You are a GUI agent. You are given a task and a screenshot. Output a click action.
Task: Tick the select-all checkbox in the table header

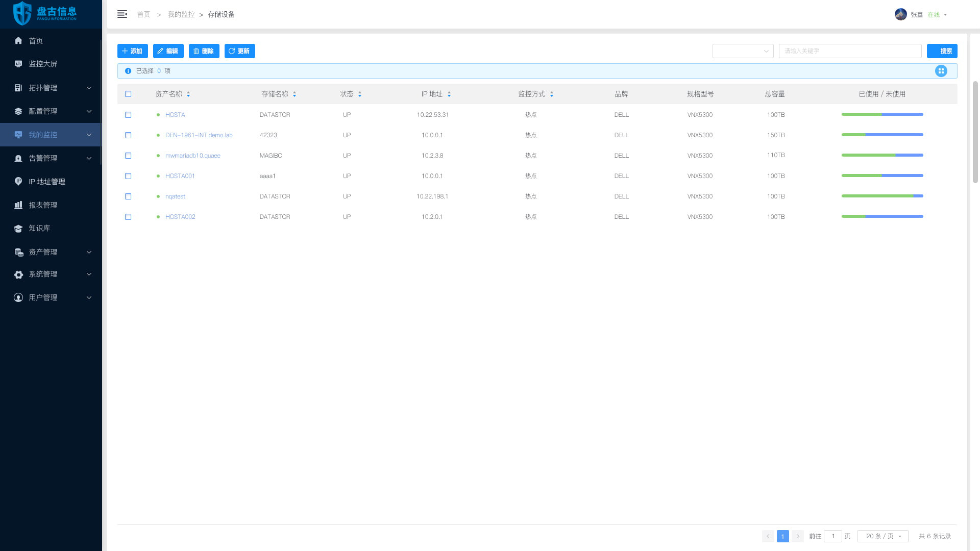(128, 94)
